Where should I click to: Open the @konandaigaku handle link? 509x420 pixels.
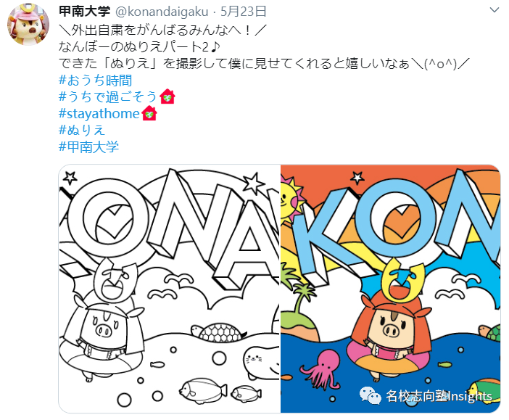click(x=162, y=12)
